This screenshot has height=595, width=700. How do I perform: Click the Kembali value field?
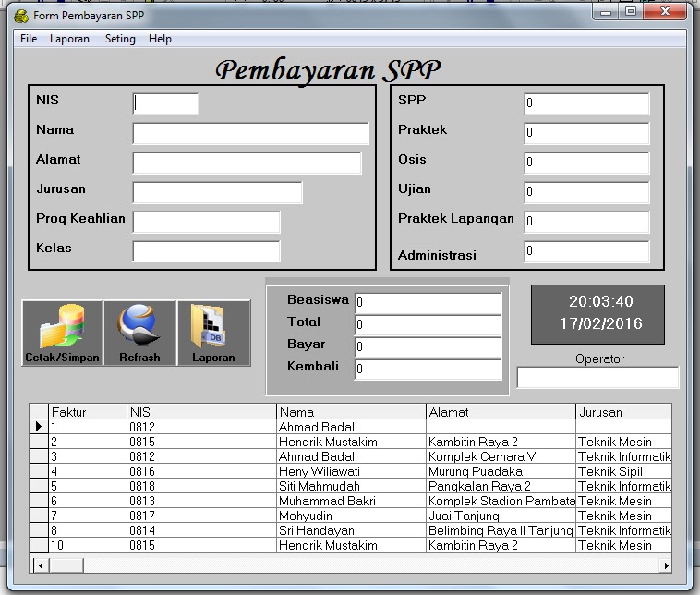pyautogui.click(x=428, y=370)
